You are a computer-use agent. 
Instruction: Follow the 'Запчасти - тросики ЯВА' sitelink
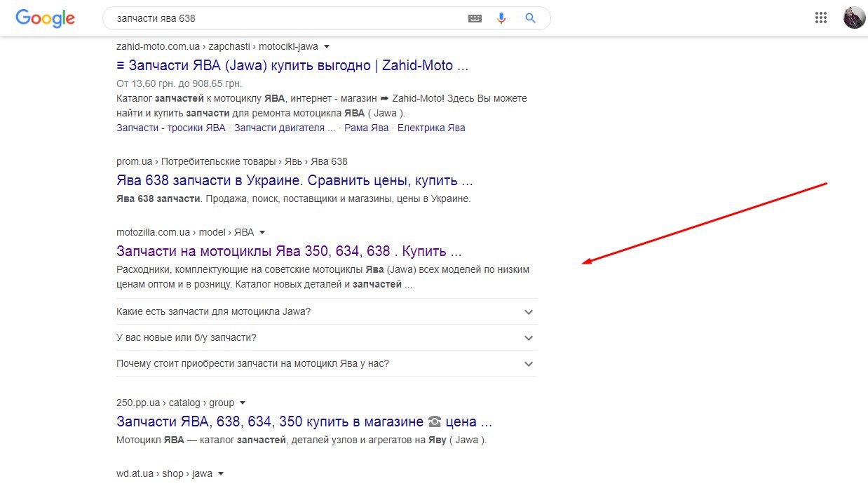tap(171, 128)
